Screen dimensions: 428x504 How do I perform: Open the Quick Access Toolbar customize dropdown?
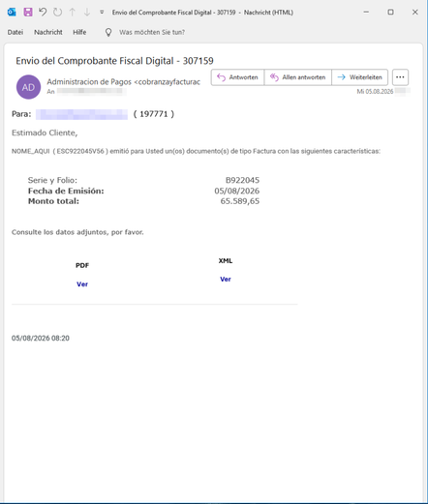pyautogui.click(x=102, y=13)
